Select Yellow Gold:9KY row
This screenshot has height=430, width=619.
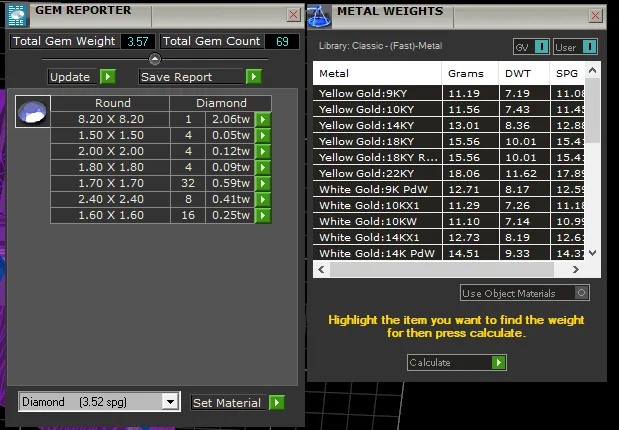448,93
